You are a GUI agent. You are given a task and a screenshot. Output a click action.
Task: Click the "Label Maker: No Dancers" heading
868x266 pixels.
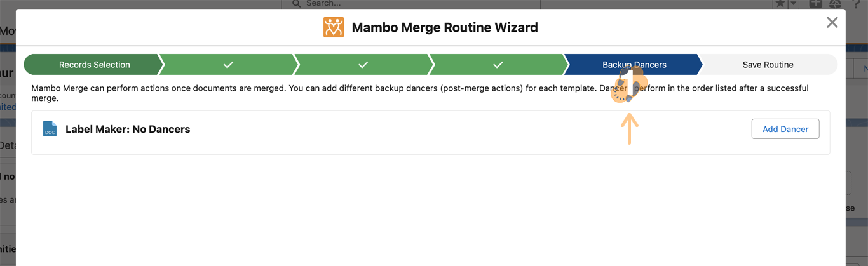pos(128,130)
